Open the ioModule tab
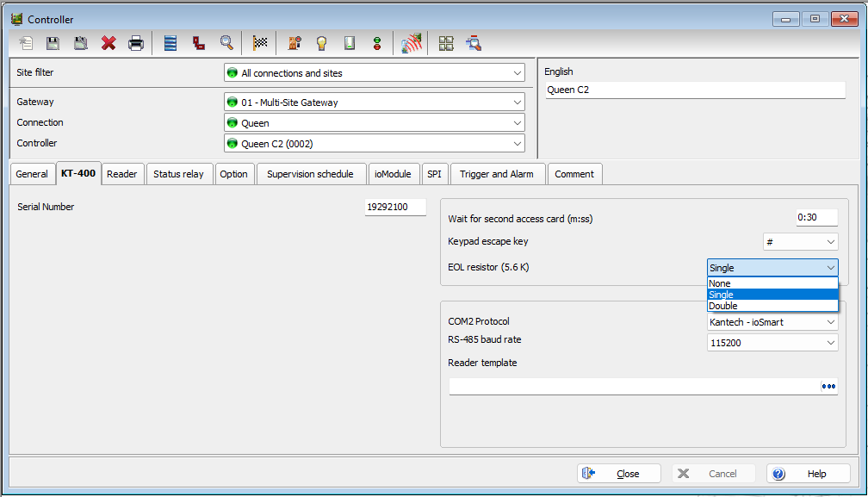Viewport: 868px width, 497px height. click(x=393, y=174)
